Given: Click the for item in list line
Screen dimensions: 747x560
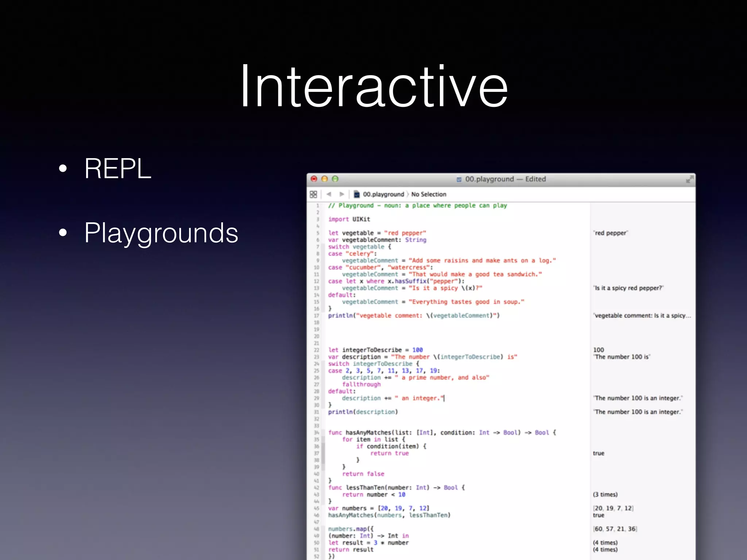Looking at the screenshot, I should click(373, 440).
